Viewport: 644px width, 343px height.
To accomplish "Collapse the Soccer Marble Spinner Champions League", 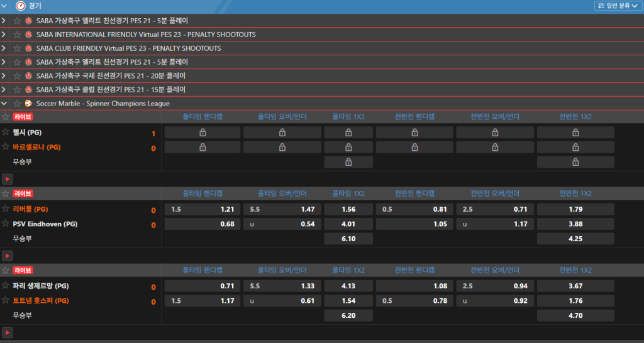I will [4, 104].
